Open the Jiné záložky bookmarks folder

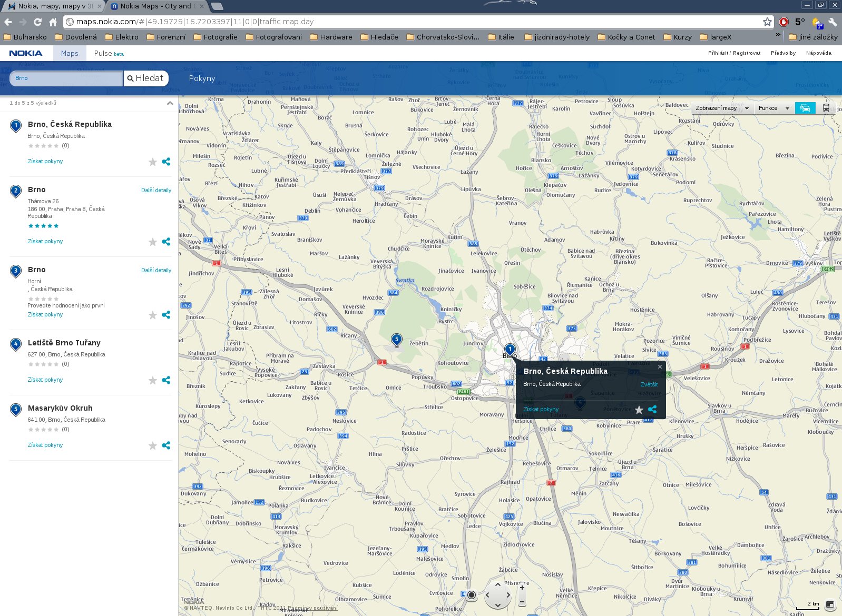coord(813,37)
